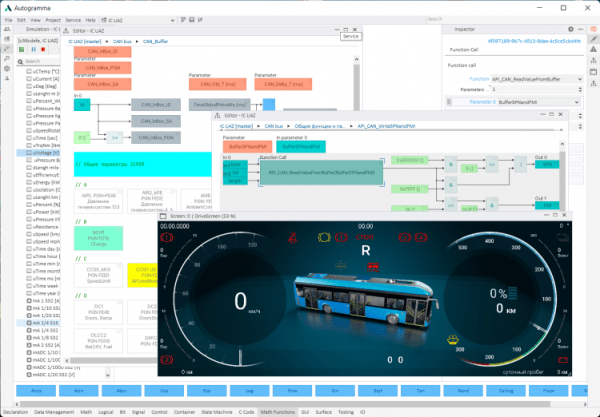
Task: Select uVoltage [V] in the Simulation tree
Action: point(38,153)
